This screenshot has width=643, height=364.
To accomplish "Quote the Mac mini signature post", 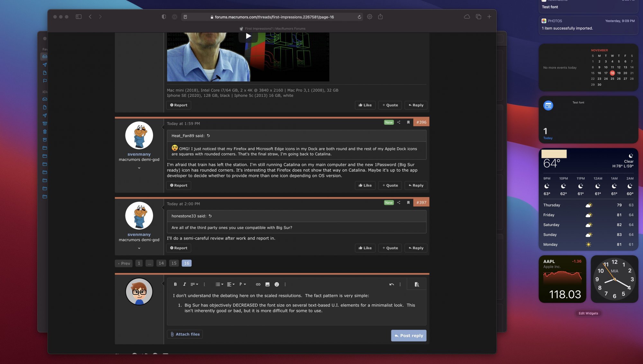I will click(390, 105).
